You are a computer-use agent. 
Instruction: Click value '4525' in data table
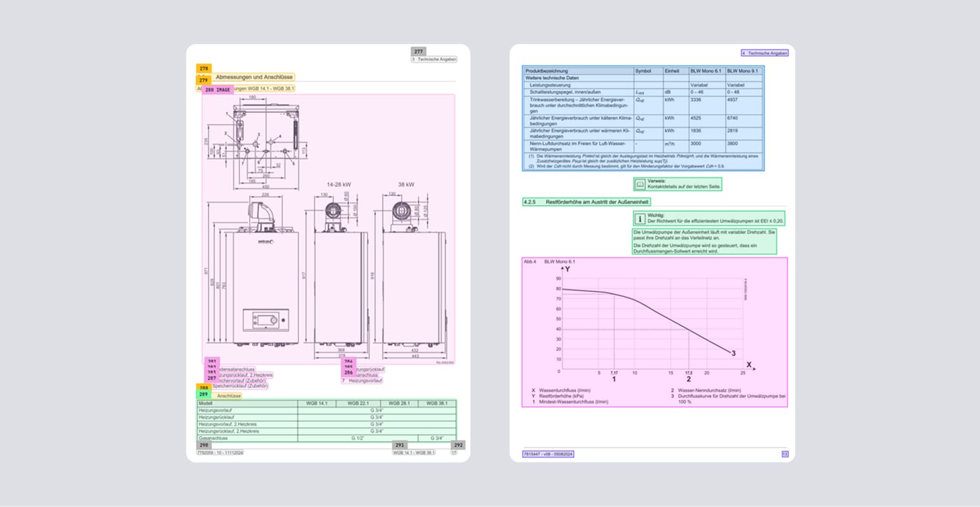[696, 118]
